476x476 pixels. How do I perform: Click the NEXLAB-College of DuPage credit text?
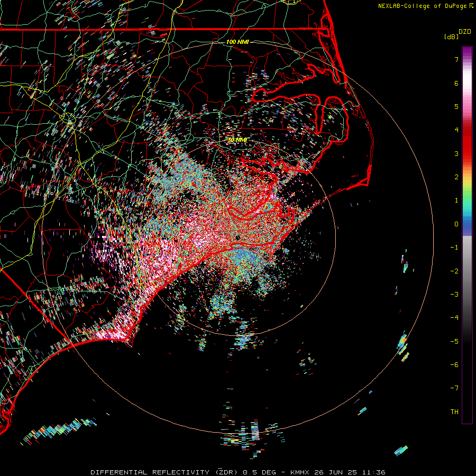[x=422, y=6]
